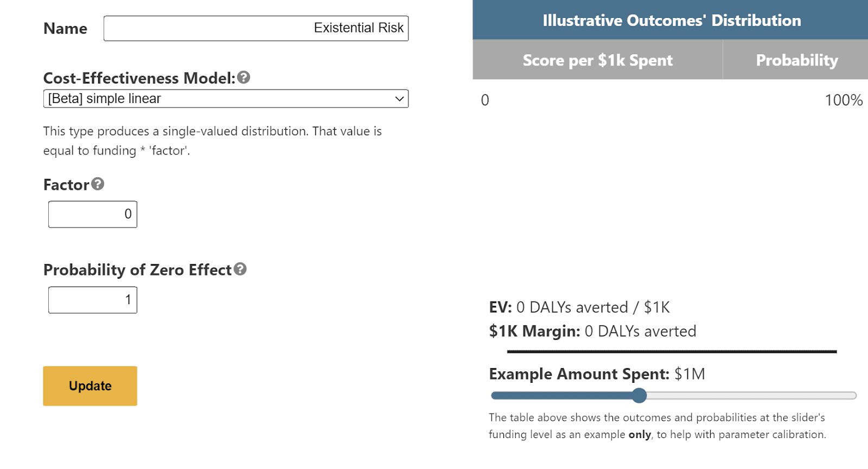Select the Factor input box
The width and height of the screenshot is (868, 469).
(93, 214)
